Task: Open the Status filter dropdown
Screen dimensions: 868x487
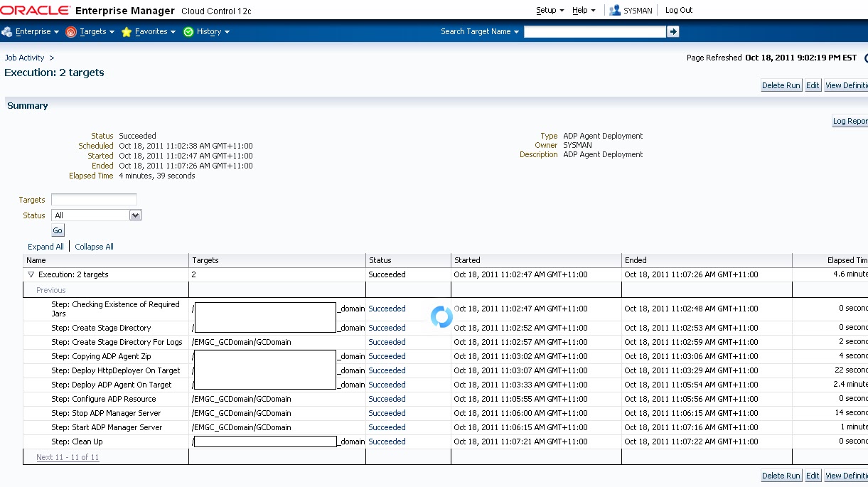Action: [x=135, y=215]
